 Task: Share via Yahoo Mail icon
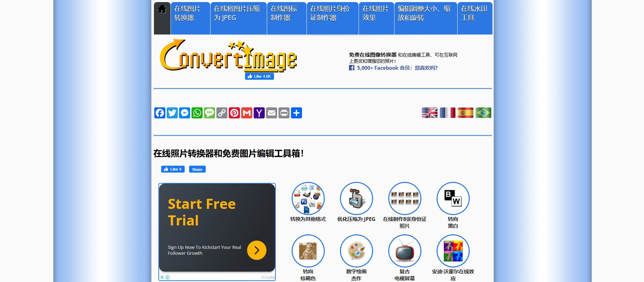coord(259,113)
